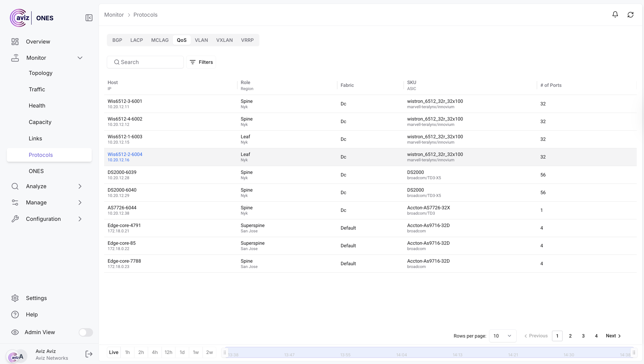
Task: Open Help question mark icon
Action: pyautogui.click(x=15, y=315)
